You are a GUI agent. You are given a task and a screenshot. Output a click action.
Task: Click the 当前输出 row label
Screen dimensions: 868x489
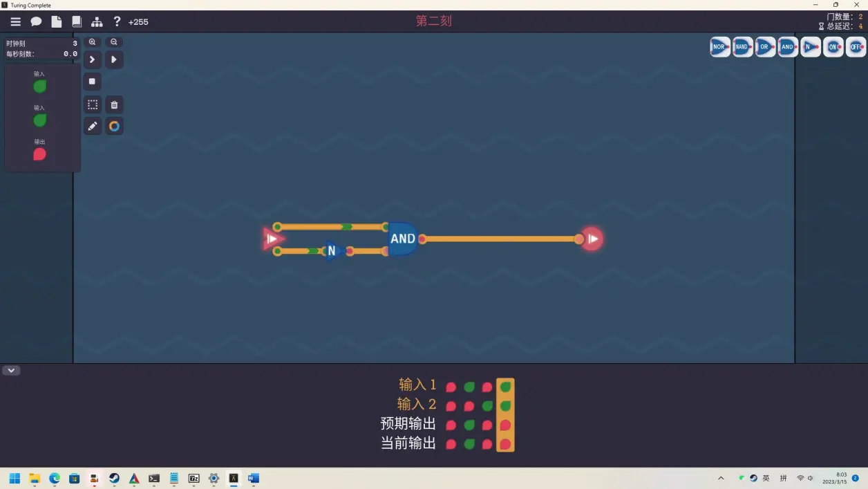coord(408,443)
